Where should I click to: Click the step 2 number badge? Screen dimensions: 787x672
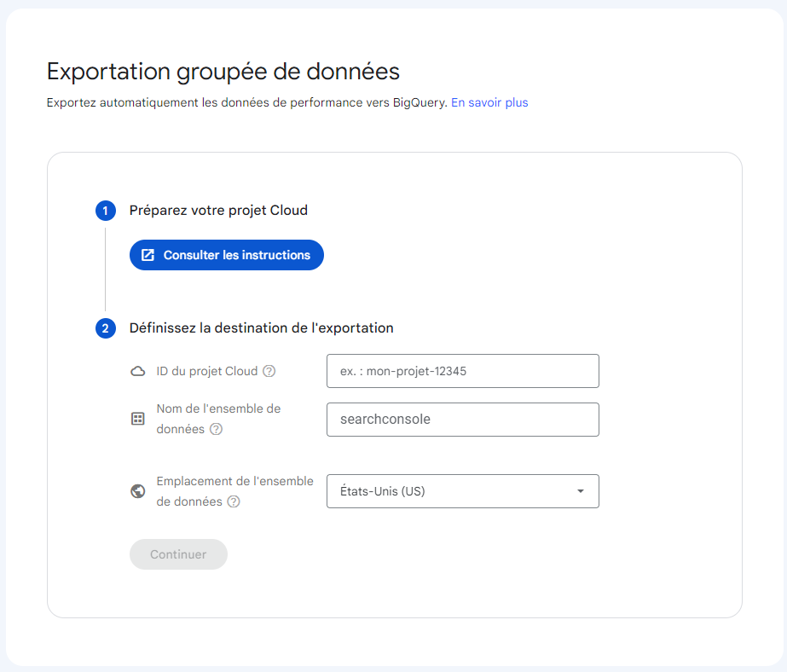pos(106,328)
